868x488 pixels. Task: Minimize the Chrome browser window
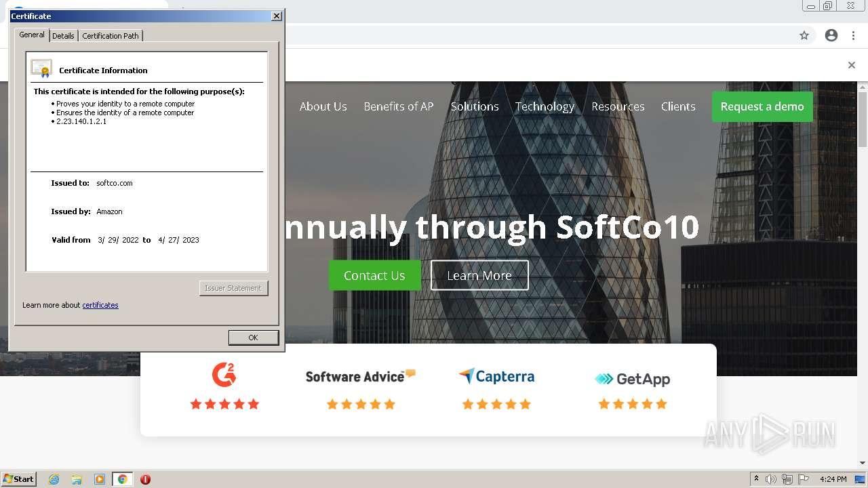point(811,6)
